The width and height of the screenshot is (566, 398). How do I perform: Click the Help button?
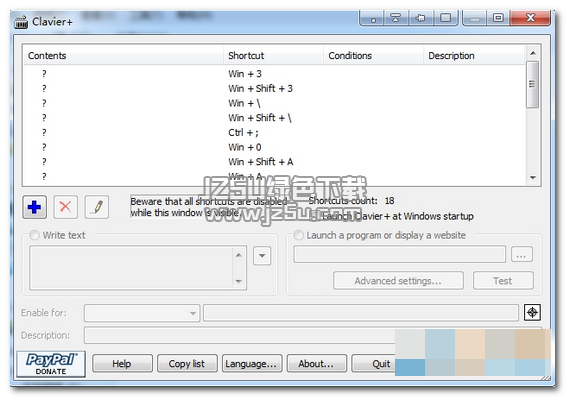(x=122, y=363)
